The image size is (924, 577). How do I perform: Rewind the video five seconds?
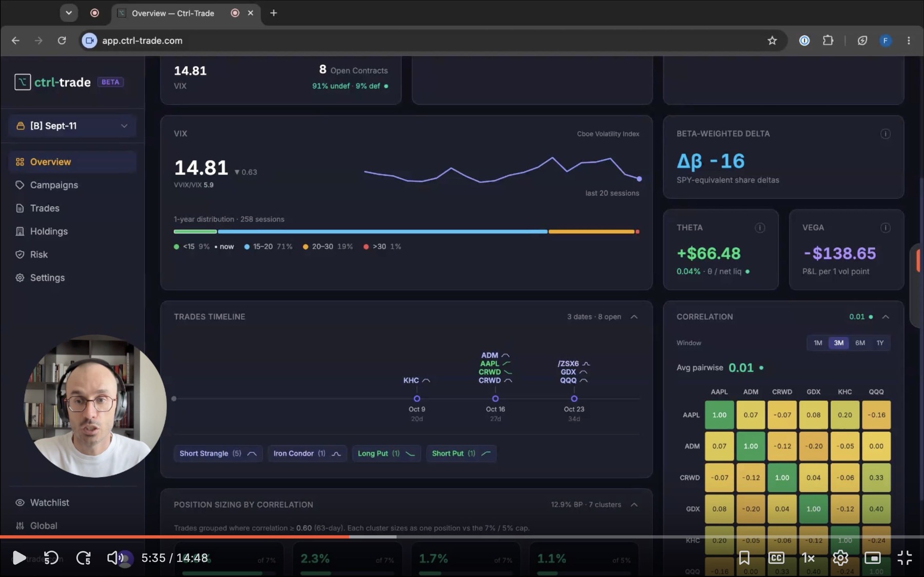(x=51, y=558)
